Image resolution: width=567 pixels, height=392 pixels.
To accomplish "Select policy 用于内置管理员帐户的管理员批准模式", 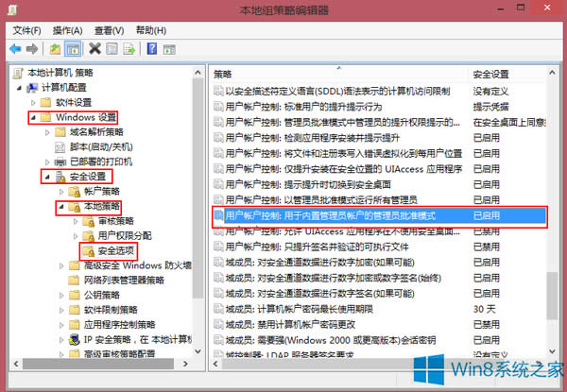I will coord(379,215).
